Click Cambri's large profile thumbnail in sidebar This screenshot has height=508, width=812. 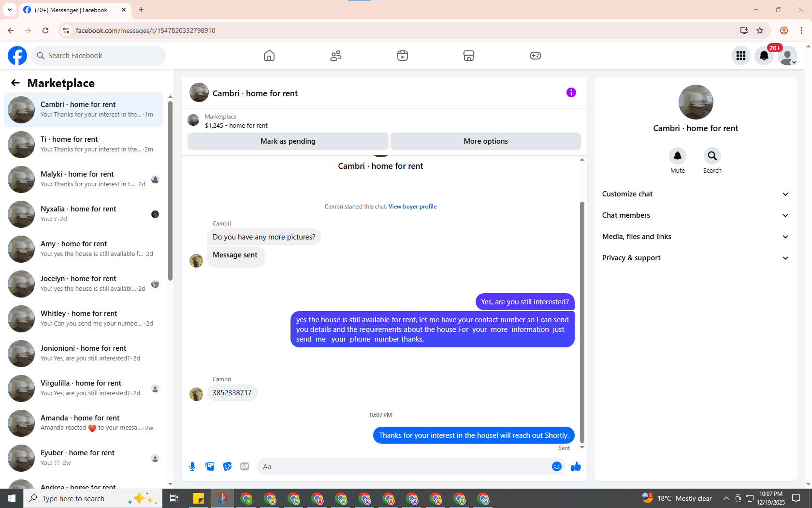point(696,102)
